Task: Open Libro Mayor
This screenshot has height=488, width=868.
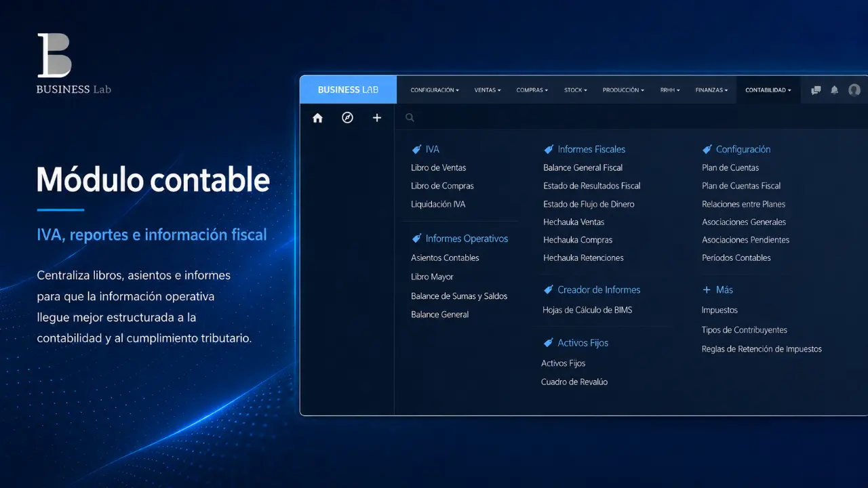Action: [x=432, y=277]
